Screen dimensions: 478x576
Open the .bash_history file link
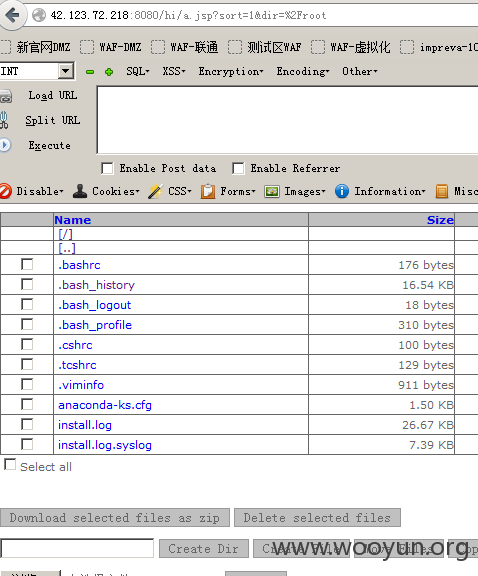(97, 285)
